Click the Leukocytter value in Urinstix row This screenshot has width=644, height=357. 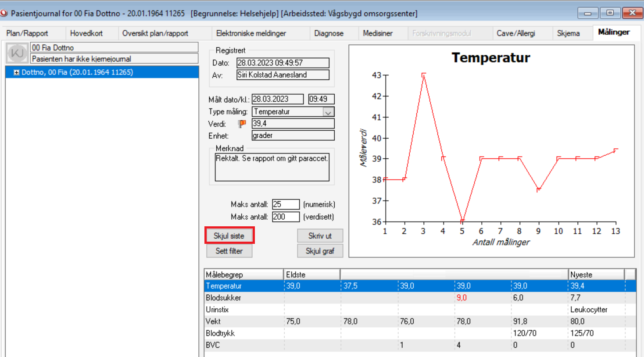[x=589, y=310]
